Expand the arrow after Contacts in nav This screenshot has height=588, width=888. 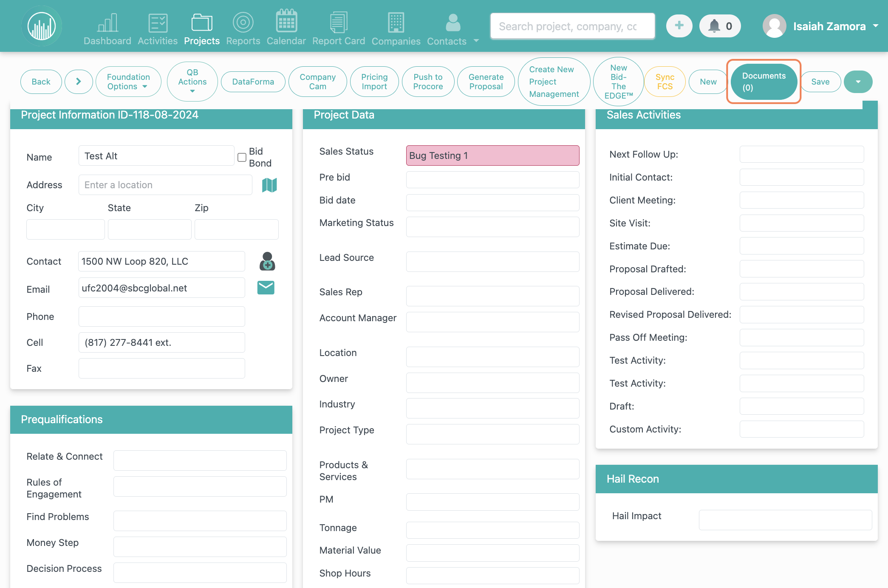[476, 41]
